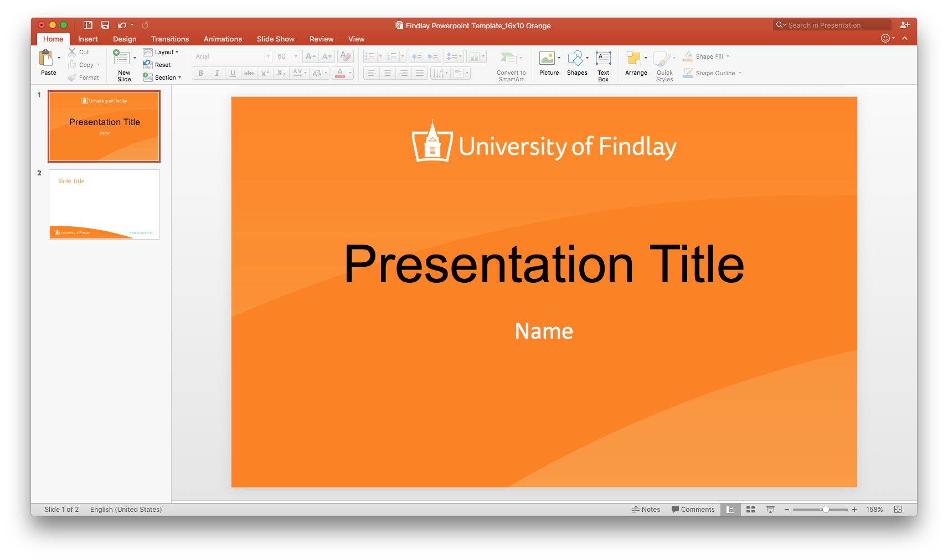The width and height of the screenshot is (948, 560).
Task: Toggle Superscript formatting
Action: (265, 73)
